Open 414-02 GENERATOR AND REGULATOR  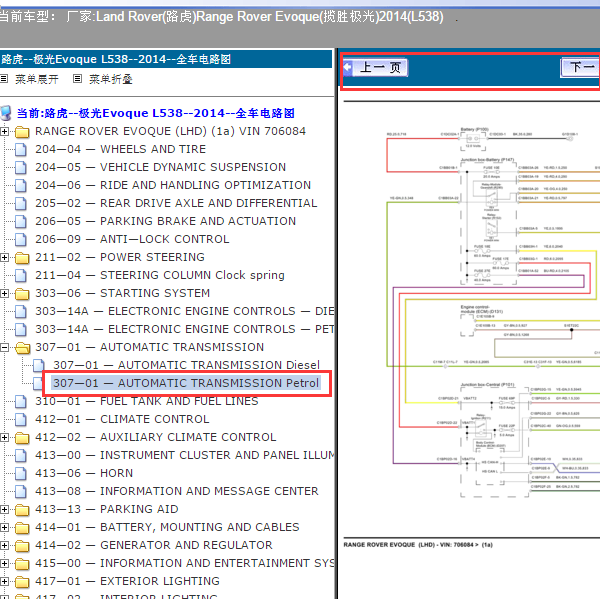154,545
